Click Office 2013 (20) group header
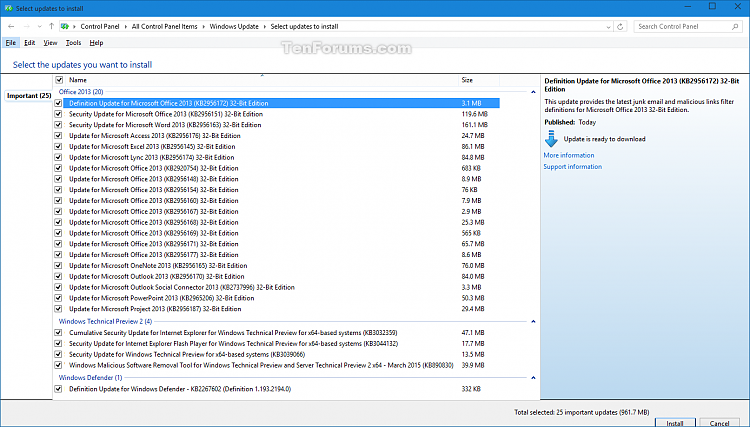The width and height of the screenshot is (750, 427). click(81, 92)
